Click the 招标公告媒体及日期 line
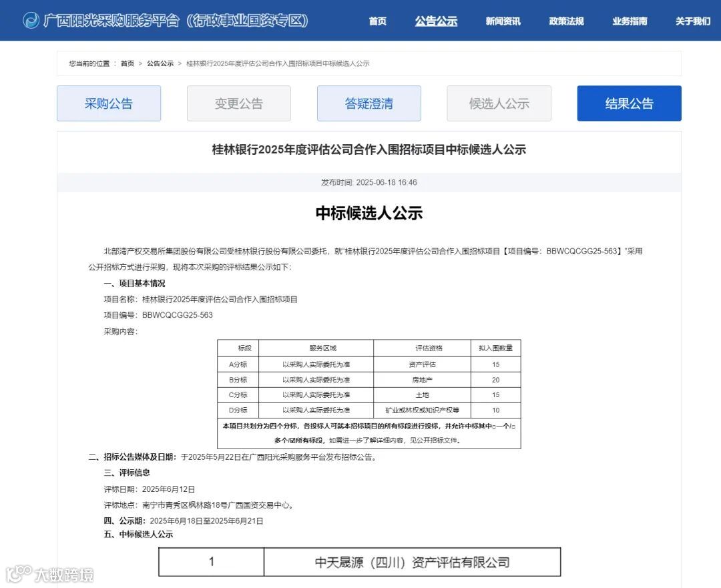Viewport: 721px width, 588px height. tap(233, 457)
